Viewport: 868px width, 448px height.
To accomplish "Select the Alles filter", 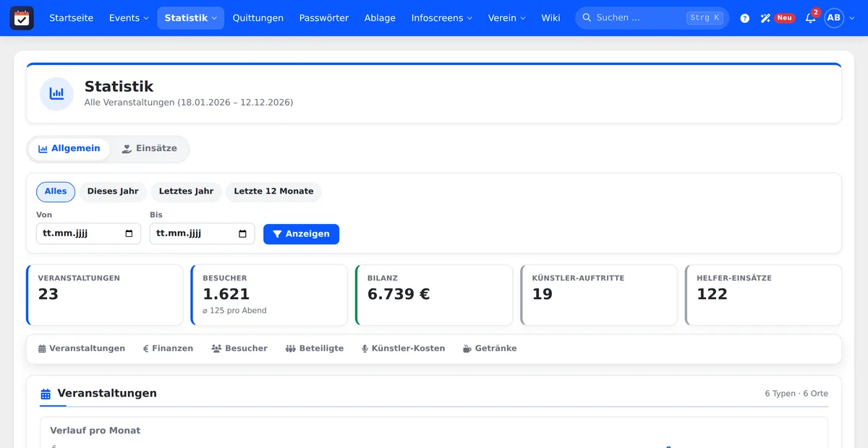I will 56,191.
